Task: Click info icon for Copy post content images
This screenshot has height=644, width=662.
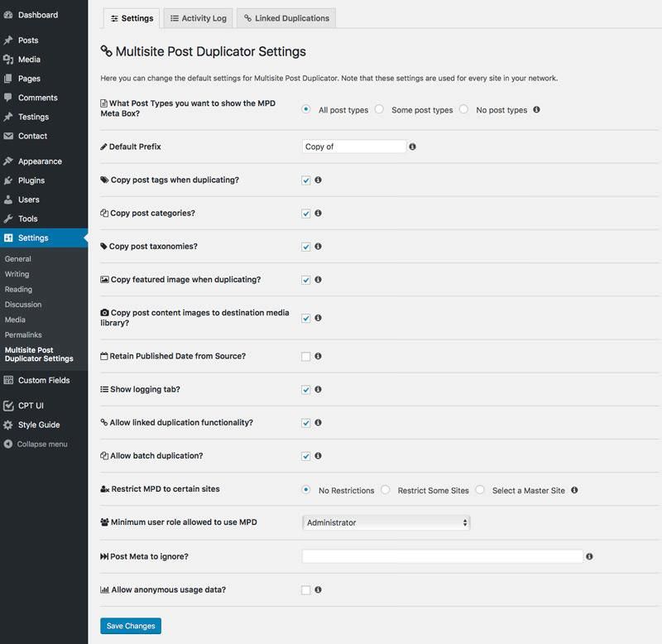Action: [318, 318]
